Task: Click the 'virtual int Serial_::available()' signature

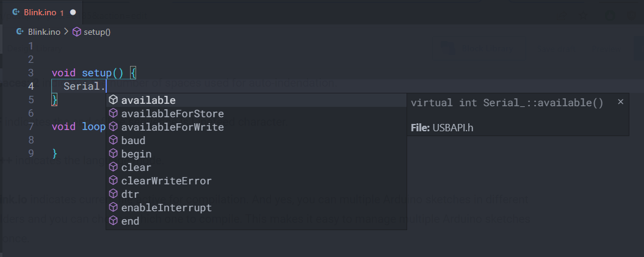Action: [x=507, y=103]
